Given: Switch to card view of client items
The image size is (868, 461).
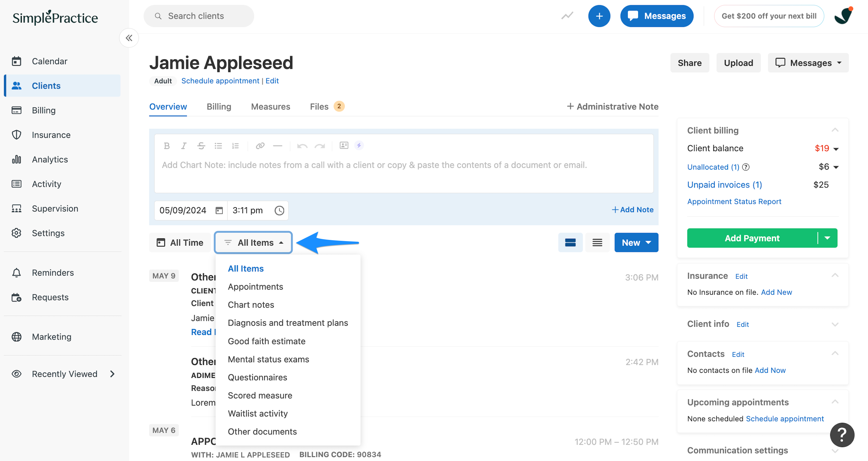Looking at the screenshot, I should tap(570, 242).
